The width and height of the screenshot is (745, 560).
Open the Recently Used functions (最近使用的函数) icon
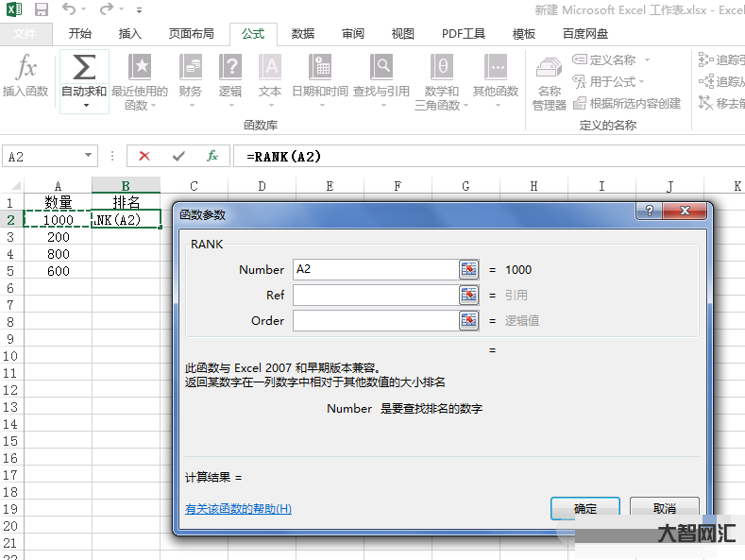[x=140, y=68]
